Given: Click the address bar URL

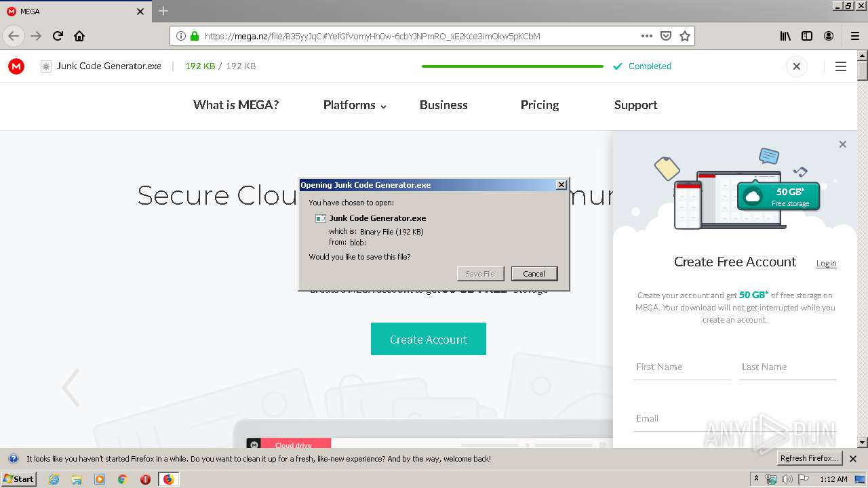Looking at the screenshot, I should tap(372, 36).
